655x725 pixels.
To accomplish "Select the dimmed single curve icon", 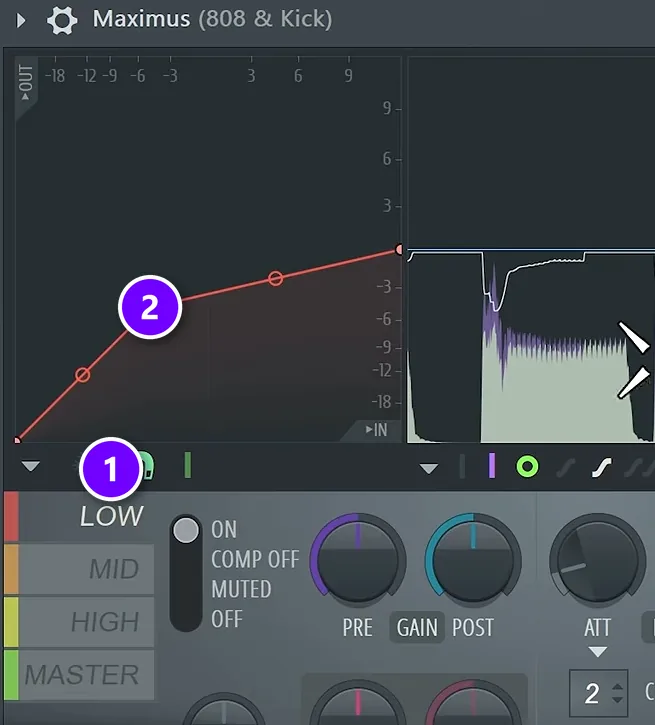I will [x=565, y=468].
